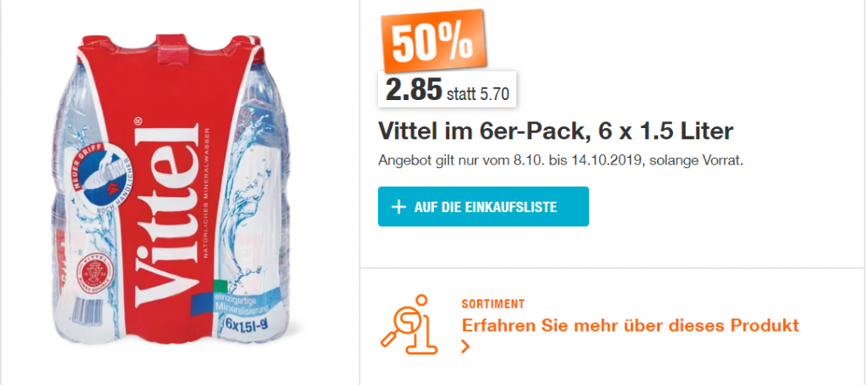
Task: Expand product info via the orange chevron arrow
Action: coord(465,348)
